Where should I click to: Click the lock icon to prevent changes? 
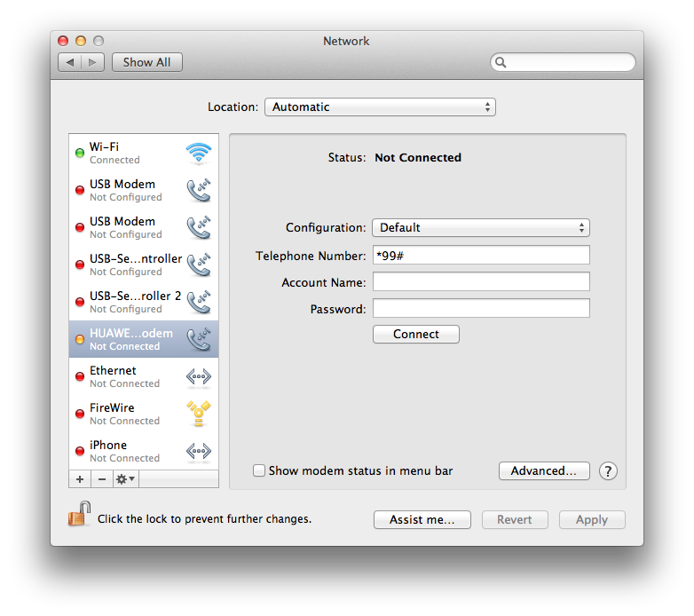coord(79,514)
